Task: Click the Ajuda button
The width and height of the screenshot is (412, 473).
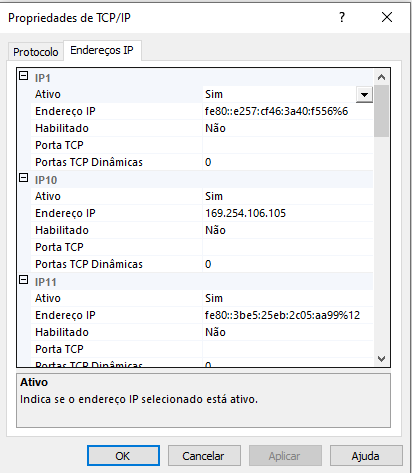Action: pos(366,456)
